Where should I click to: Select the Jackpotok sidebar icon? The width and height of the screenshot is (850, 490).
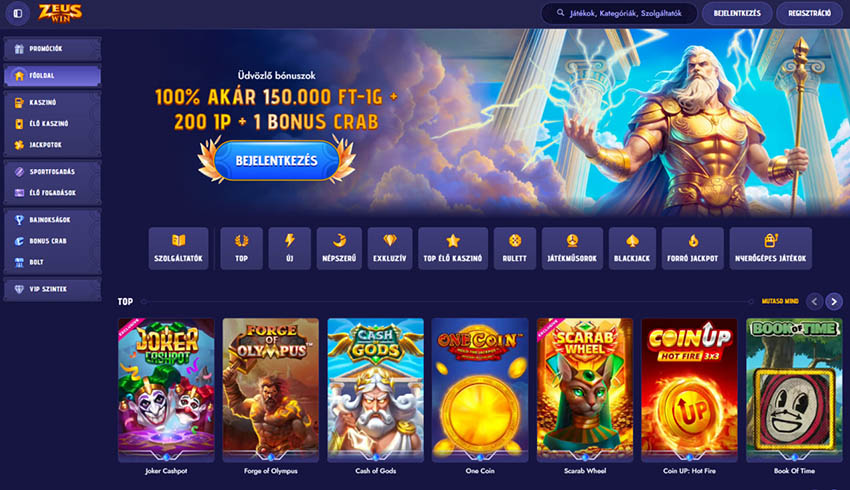click(x=20, y=145)
